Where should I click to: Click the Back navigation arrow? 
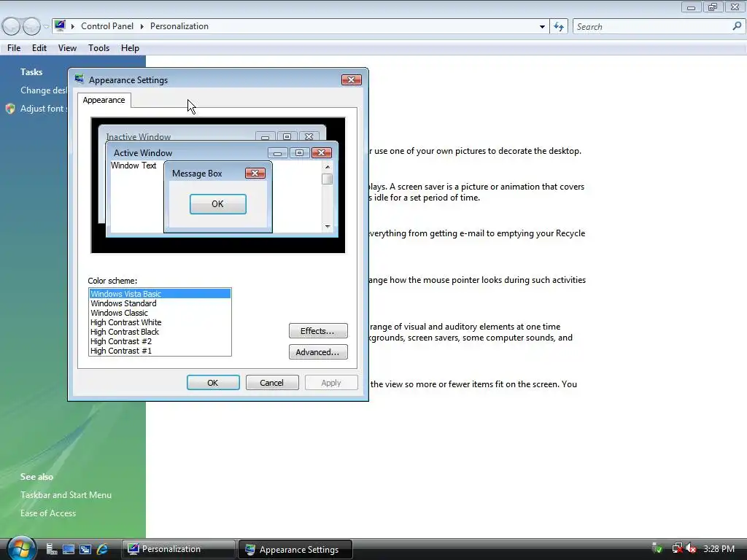11,27
